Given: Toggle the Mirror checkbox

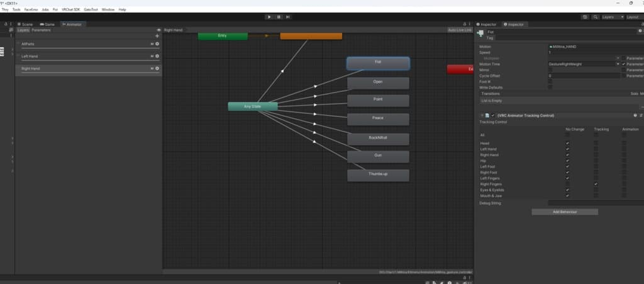Looking at the screenshot, I should 550,70.
